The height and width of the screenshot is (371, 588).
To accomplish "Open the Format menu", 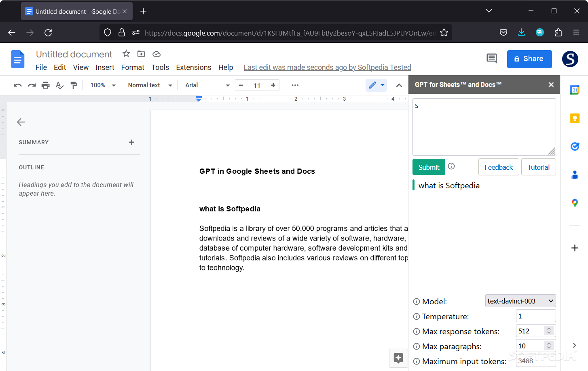I will pos(133,67).
